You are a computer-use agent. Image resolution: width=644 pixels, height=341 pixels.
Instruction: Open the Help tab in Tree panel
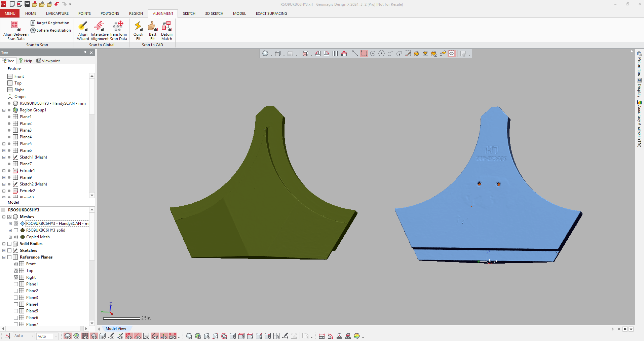(x=26, y=61)
